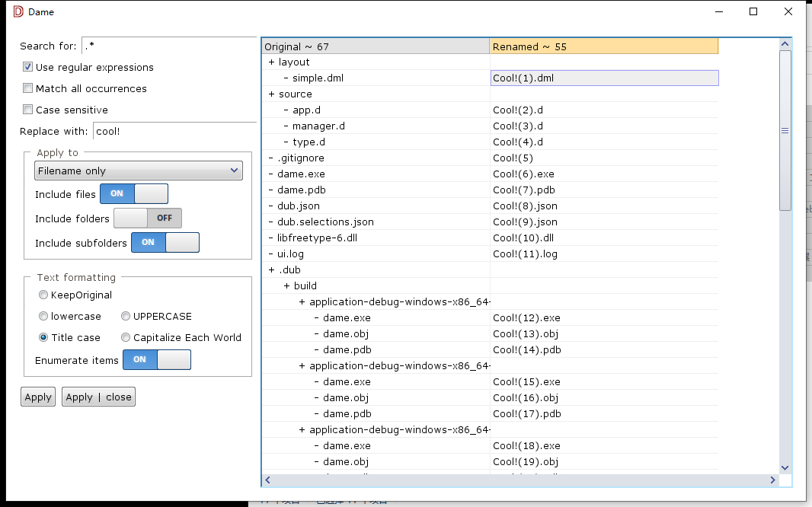812x507 pixels.
Task: Choose Capitalize Each World option
Action: tap(126, 337)
